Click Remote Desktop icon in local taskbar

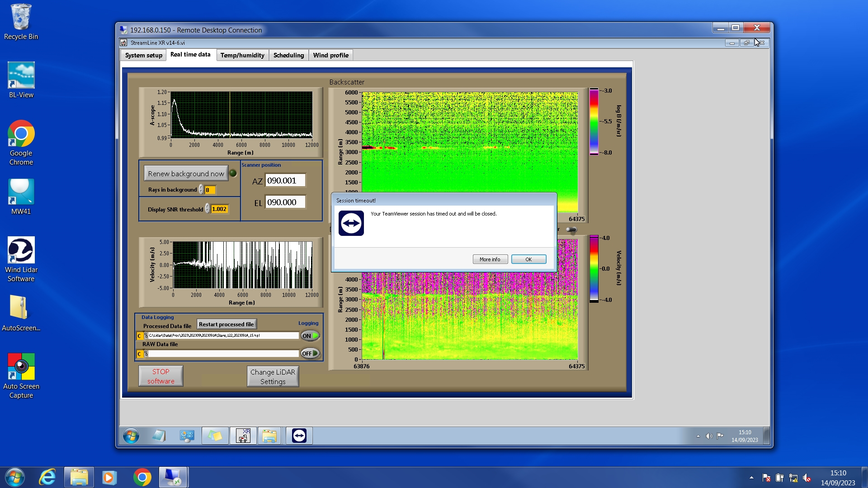point(173,477)
